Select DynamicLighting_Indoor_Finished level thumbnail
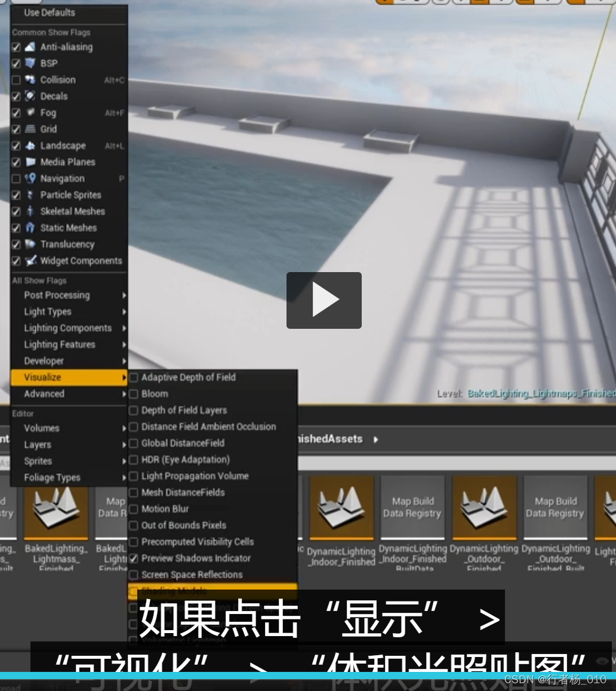 pyautogui.click(x=341, y=508)
